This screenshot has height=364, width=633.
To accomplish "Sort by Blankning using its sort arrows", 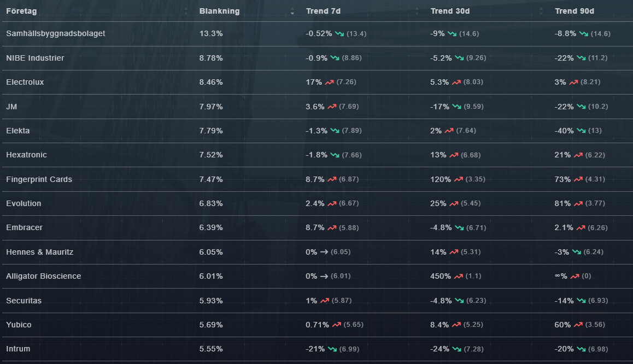I will pyautogui.click(x=292, y=11).
